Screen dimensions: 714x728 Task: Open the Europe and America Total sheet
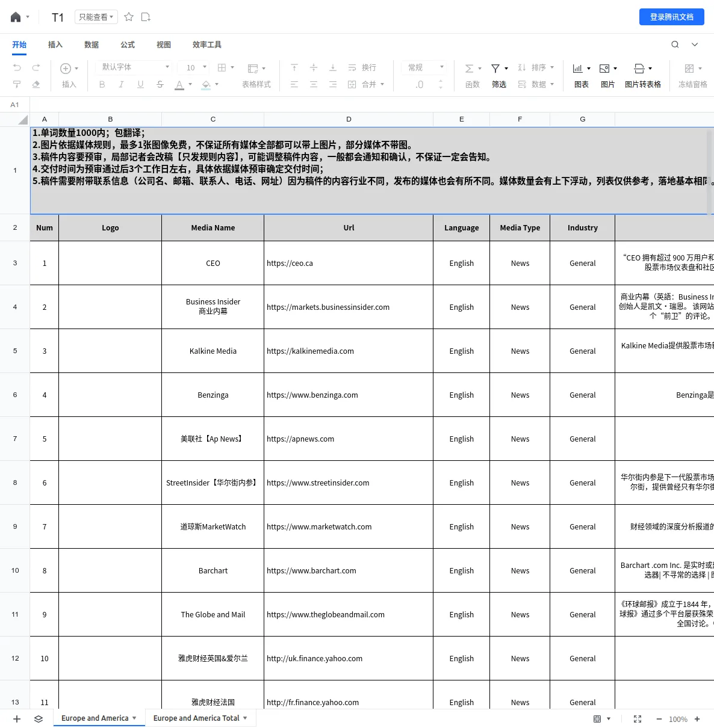point(200,718)
